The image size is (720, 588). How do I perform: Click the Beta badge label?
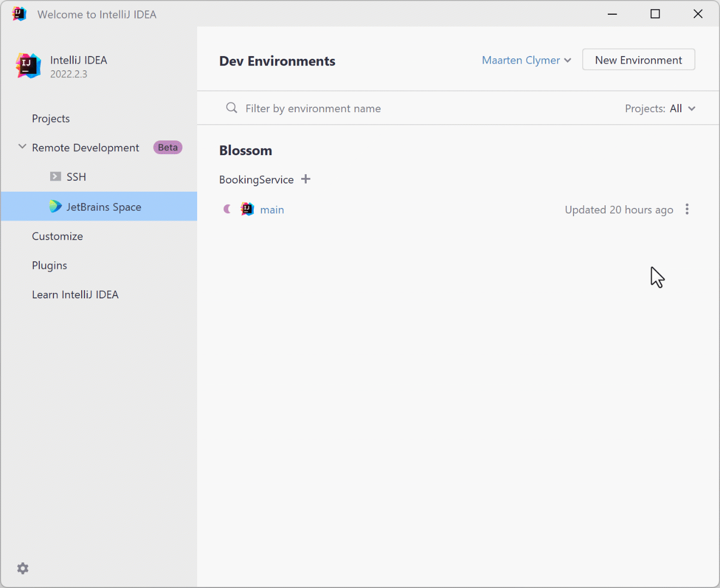pyautogui.click(x=168, y=148)
